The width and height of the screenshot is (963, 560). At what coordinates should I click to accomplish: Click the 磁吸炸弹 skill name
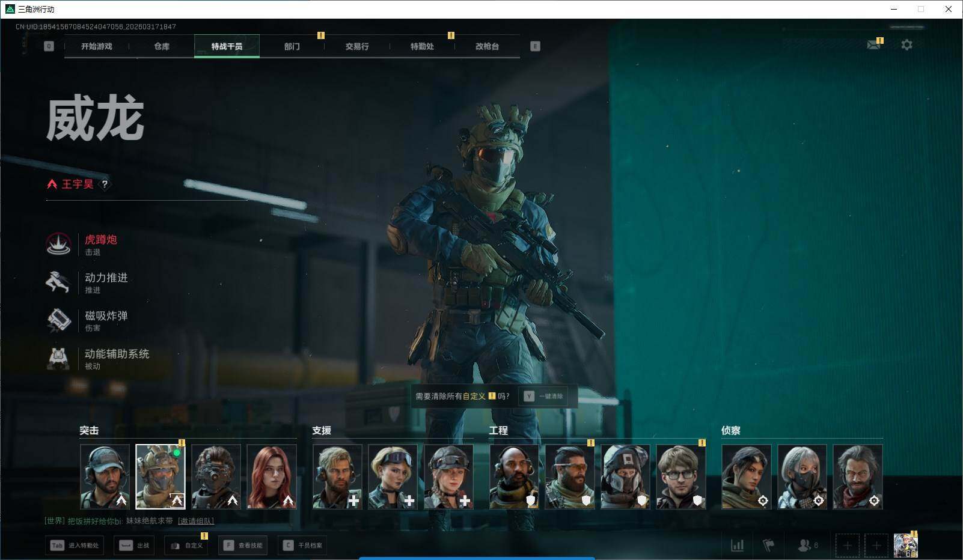106,315
